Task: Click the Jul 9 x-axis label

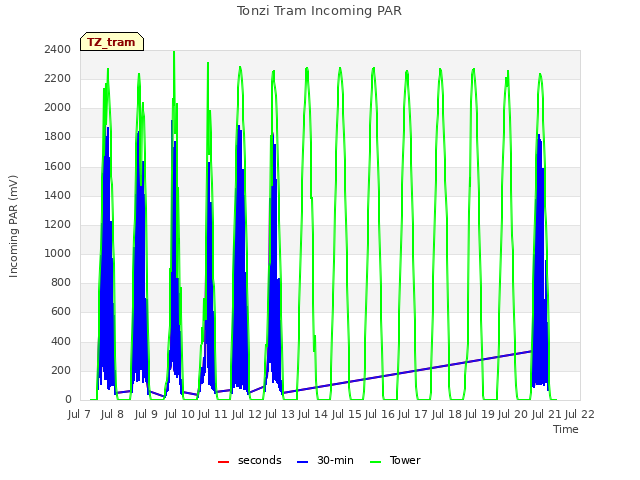Action: click(x=146, y=414)
